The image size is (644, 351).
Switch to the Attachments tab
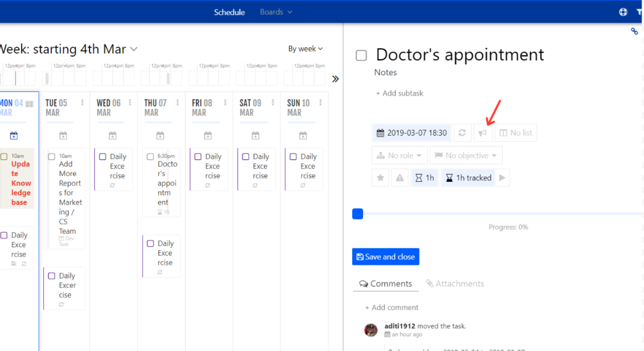(455, 284)
